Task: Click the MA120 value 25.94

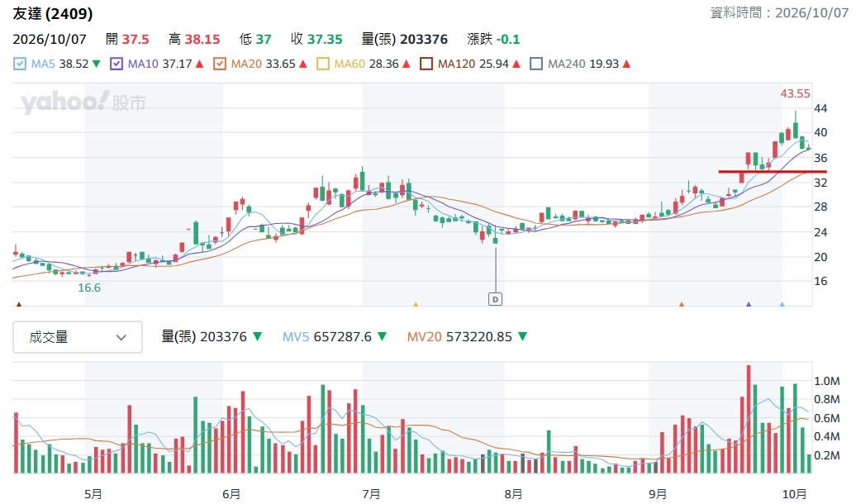Action: [x=494, y=64]
